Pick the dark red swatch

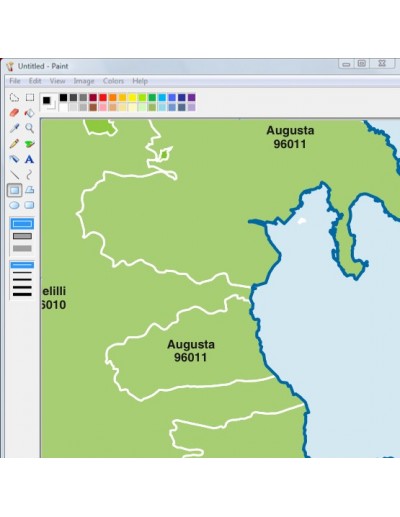pos(93,97)
